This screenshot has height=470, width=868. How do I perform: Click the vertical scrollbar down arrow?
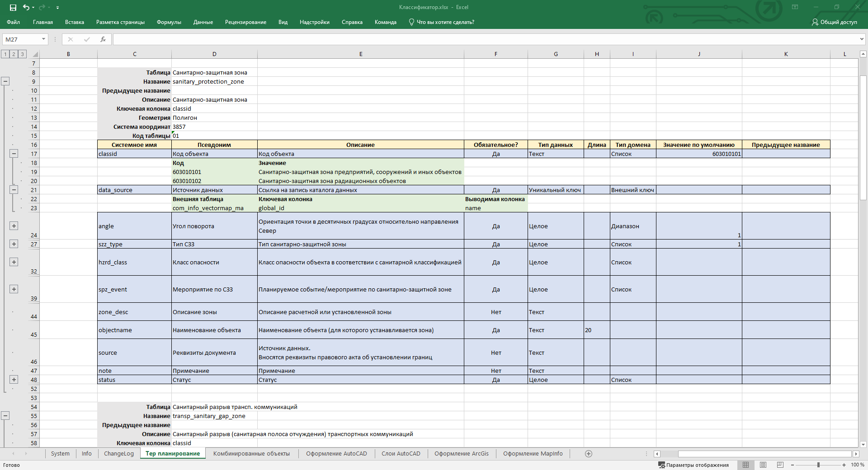(x=863, y=444)
